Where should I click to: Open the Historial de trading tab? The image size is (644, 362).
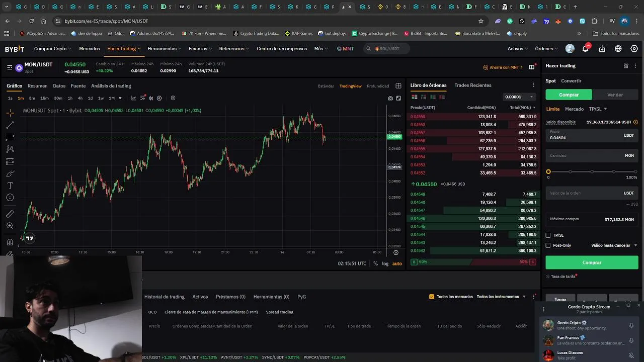[x=165, y=297]
